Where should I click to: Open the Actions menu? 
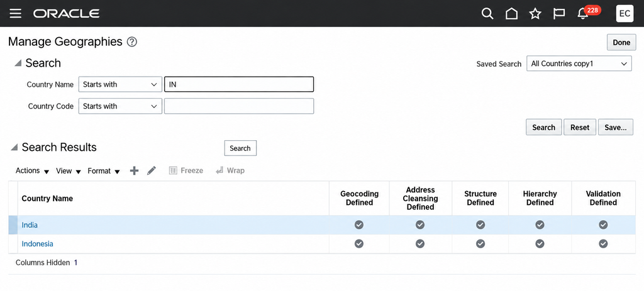33,171
